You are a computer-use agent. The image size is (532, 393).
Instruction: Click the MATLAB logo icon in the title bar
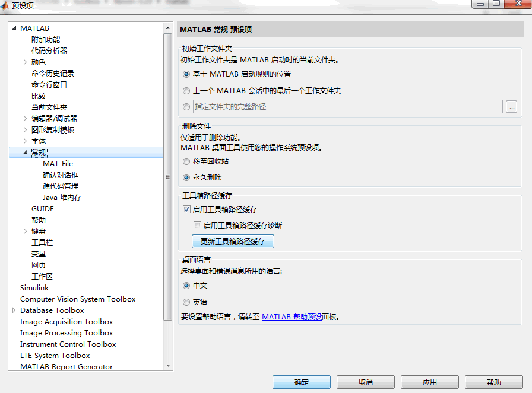click(x=4, y=5)
